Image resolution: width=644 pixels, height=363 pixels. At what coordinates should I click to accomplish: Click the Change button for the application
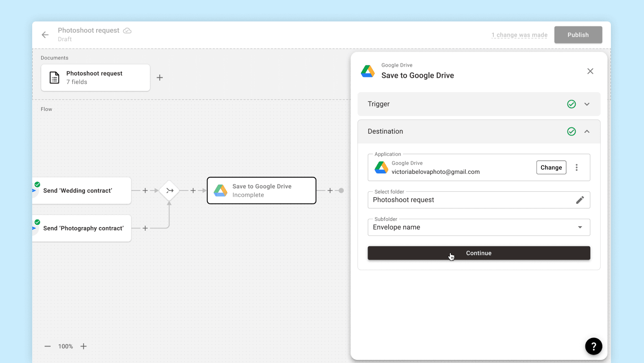coord(551,168)
